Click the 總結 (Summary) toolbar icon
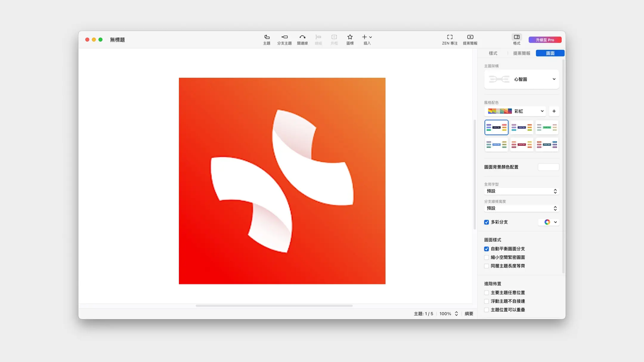 pyautogui.click(x=318, y=40)
